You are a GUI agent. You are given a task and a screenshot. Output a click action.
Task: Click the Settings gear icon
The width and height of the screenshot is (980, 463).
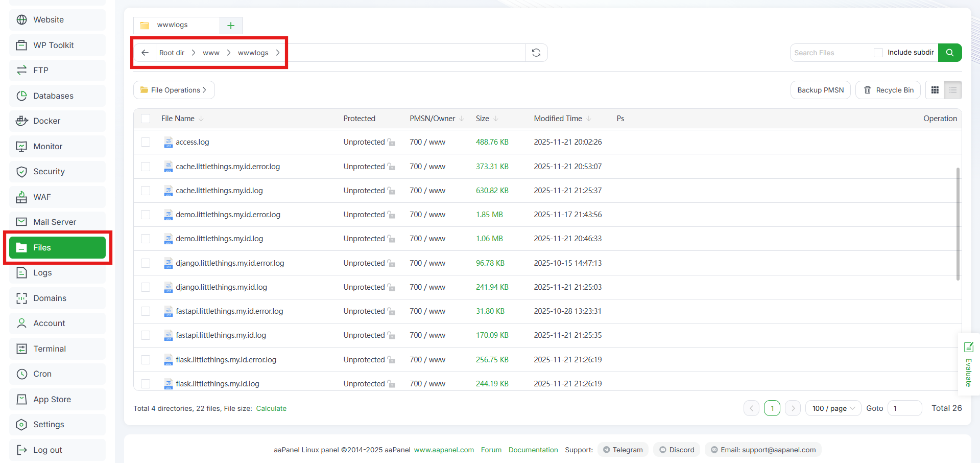point(21,425)
